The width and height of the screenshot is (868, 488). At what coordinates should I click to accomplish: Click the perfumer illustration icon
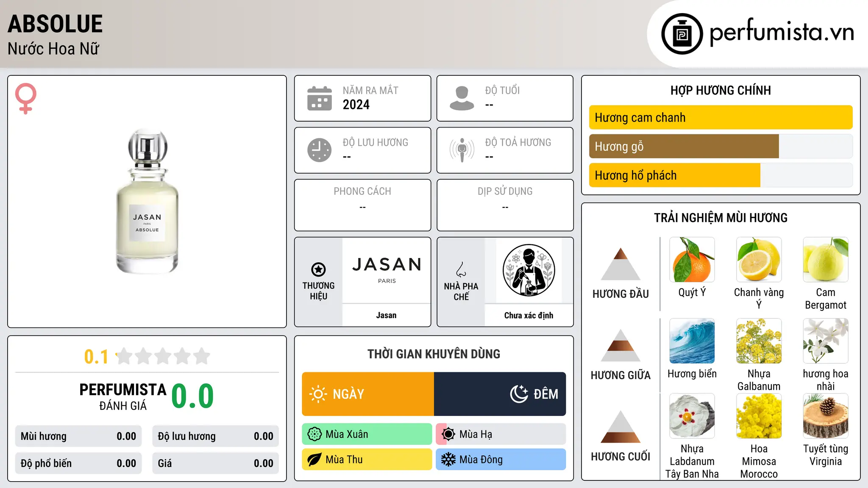point(529,270)
